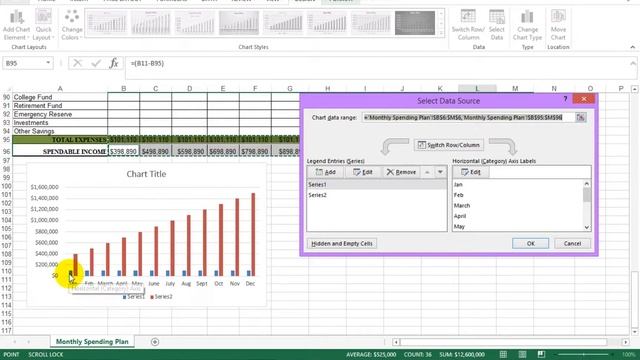Open Hidden and Empty Cells settings
The height and width of the screenshot is (360, 640).
point(342,244)
